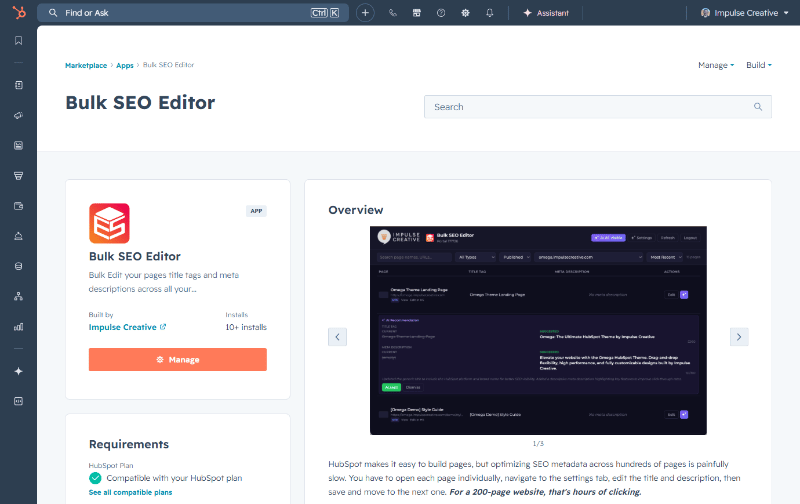This screenshot has width=800, height=504.
Task: Open the Marketplace storefront icon in top bar
Action: tap(417, 13)
